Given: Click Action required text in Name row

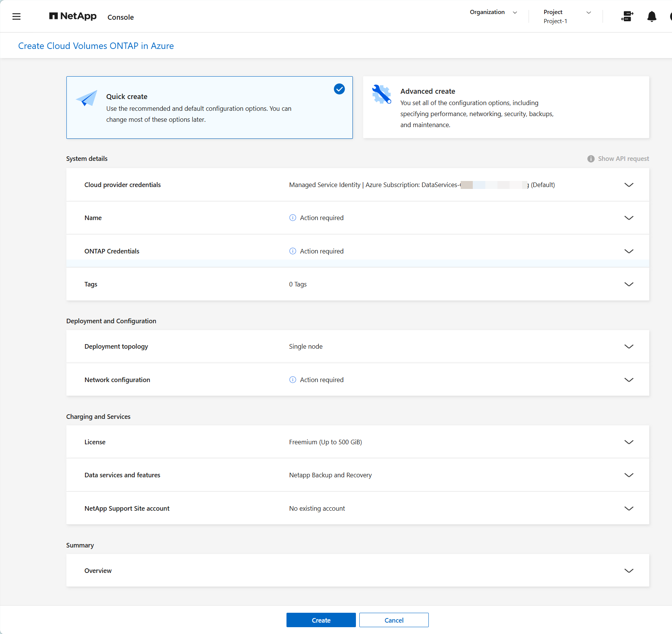Looking at the screenshot, I should (322, 218).
